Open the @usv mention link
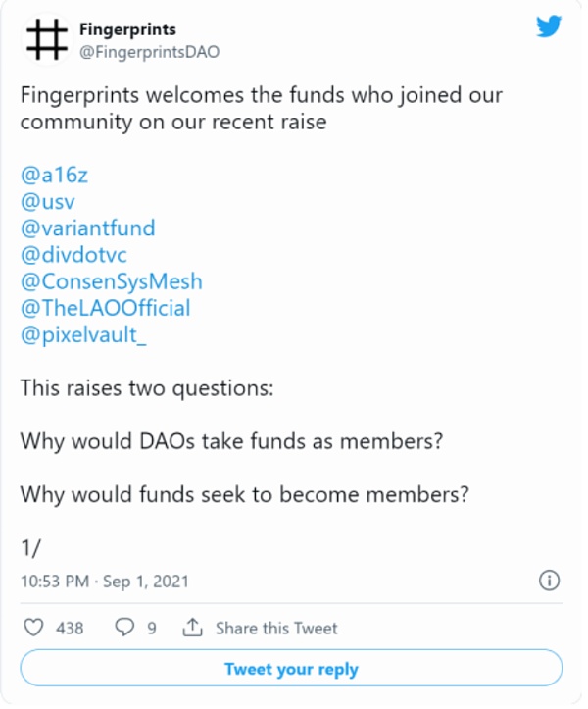588x709 pixels. pos(49,202)
